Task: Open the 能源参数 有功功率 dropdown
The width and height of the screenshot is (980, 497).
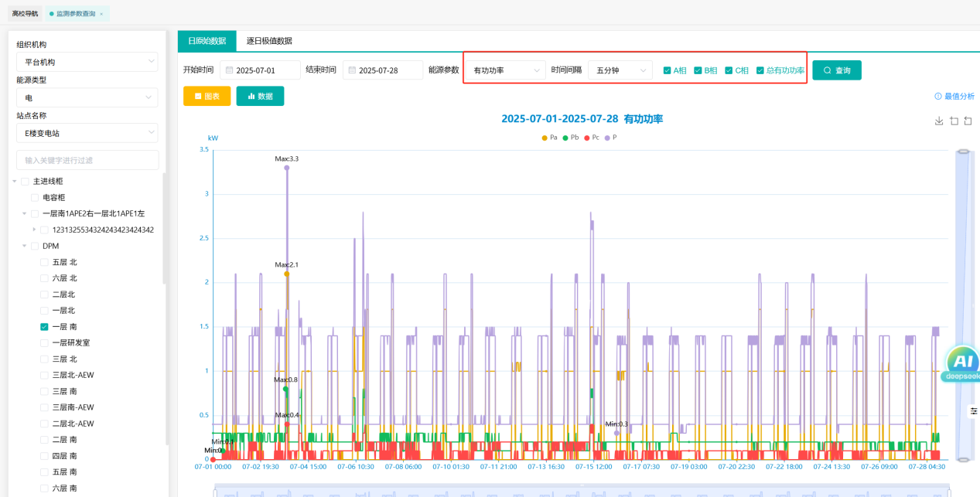Action: tap(507, 70)
